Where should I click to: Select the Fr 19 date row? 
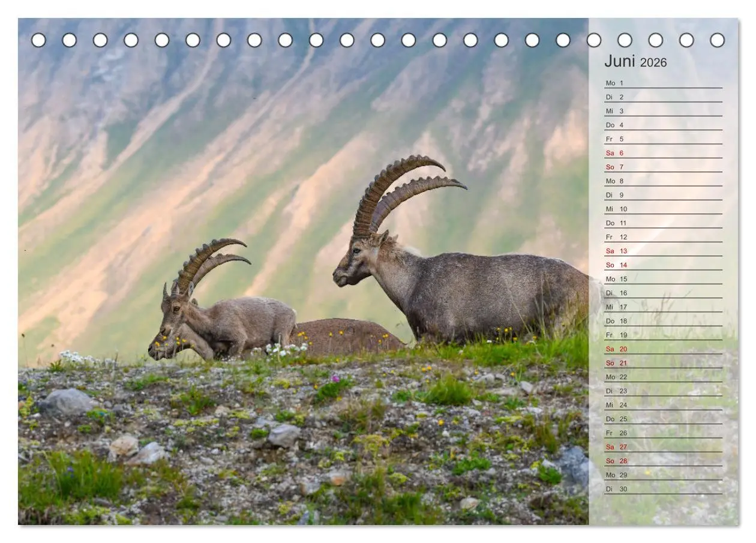[663, 335]
